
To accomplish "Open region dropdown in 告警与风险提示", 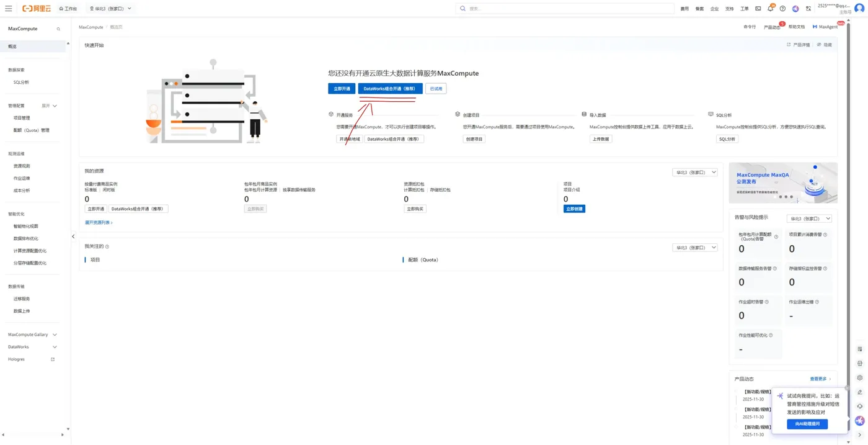I will coord(809,218).
